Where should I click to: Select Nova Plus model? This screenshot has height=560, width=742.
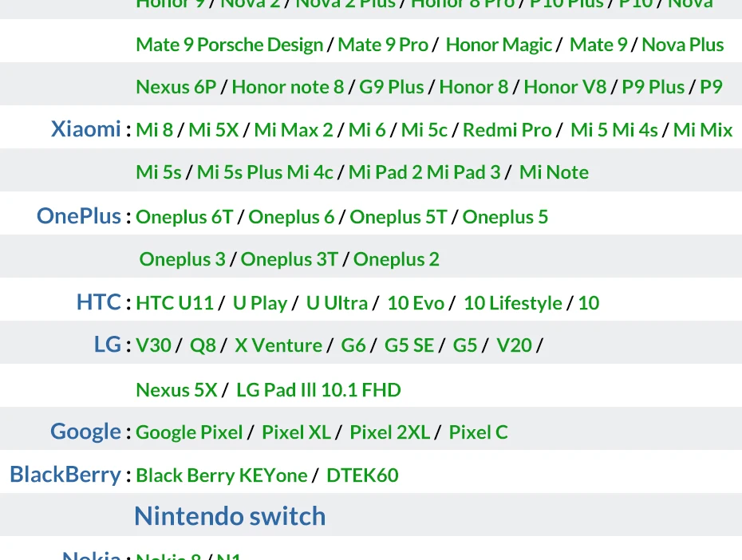tap(683, 45)
